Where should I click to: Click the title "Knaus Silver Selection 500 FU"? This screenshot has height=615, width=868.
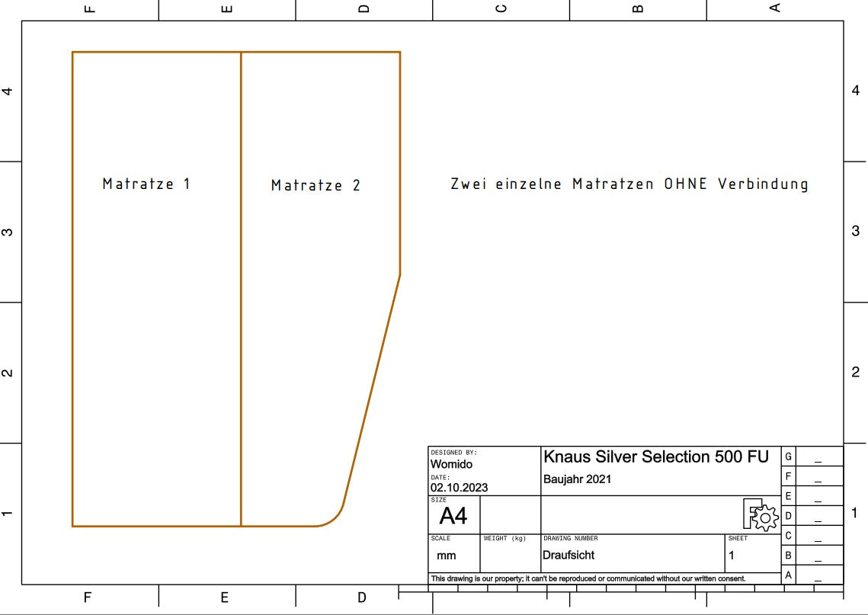(655, 456)
